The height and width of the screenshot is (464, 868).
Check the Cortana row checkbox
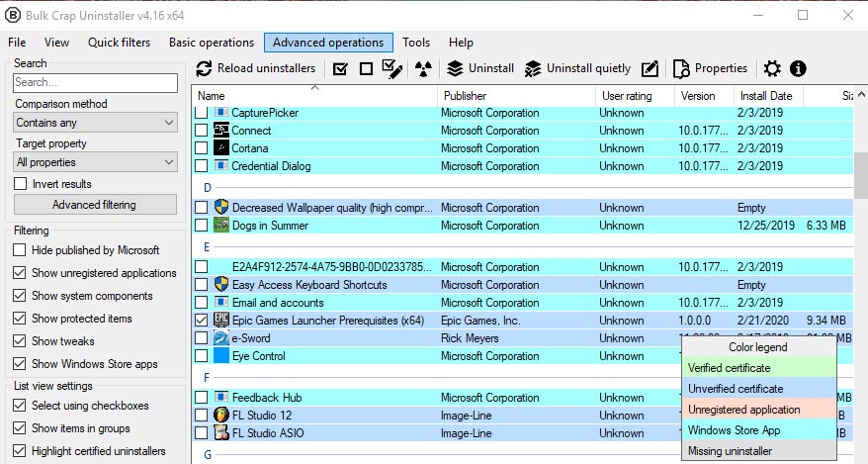(202, 147)
